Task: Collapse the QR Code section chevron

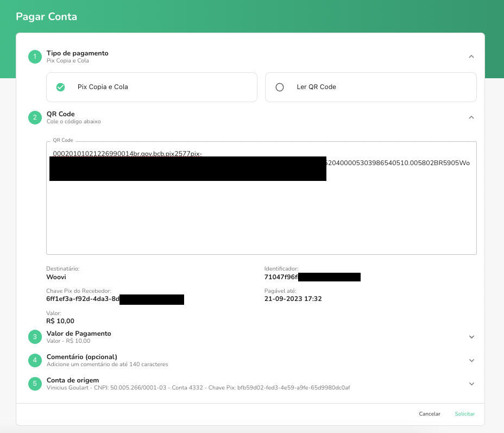Action: click(471, 117)
